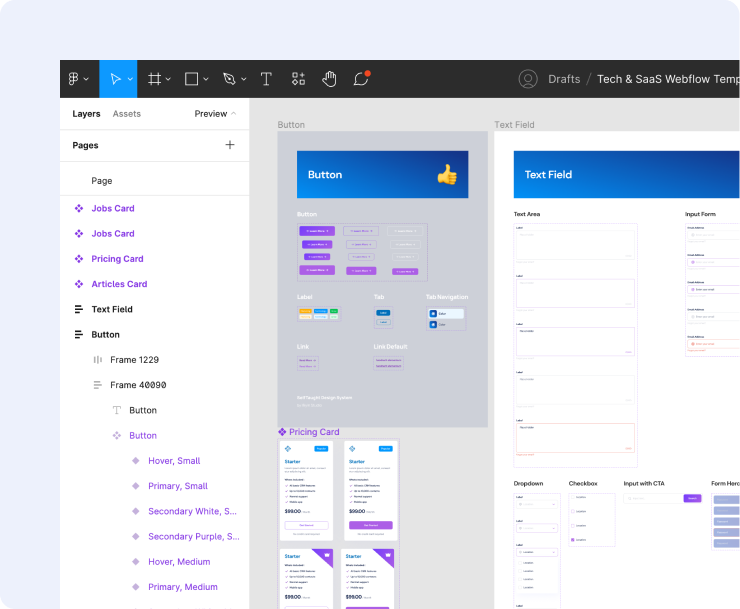Switch to the Layers tab

pos(86,114)
